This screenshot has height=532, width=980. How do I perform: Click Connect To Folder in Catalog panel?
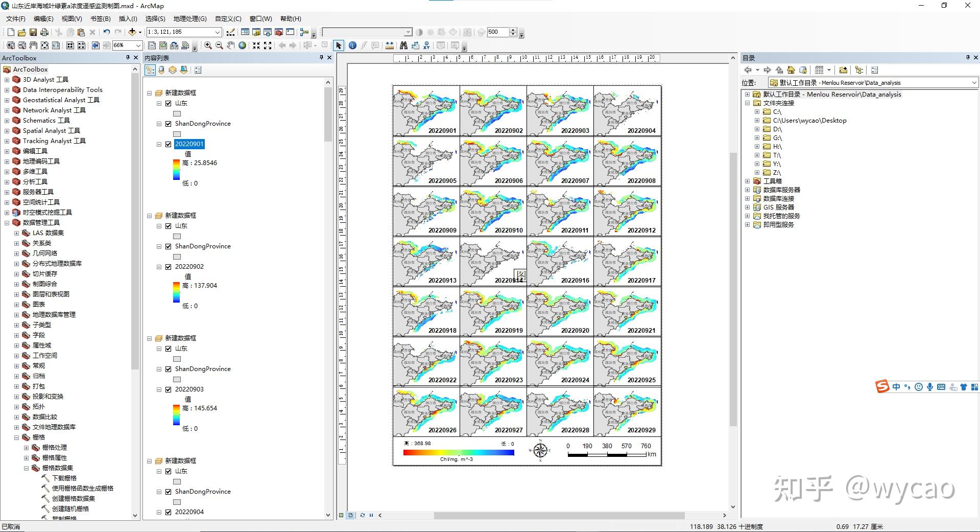pyautogui.click(x=843, y=70)
